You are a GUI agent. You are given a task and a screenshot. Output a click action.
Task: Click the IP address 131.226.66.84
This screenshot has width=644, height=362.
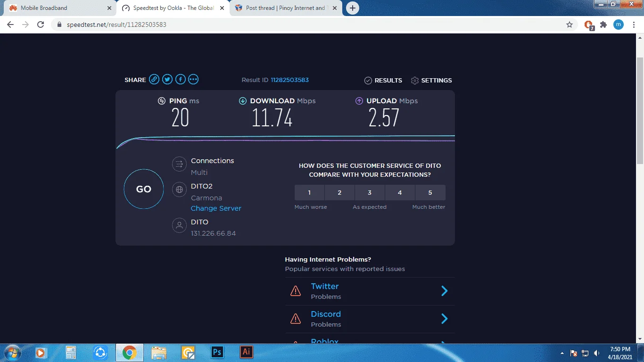pos(213,233)
